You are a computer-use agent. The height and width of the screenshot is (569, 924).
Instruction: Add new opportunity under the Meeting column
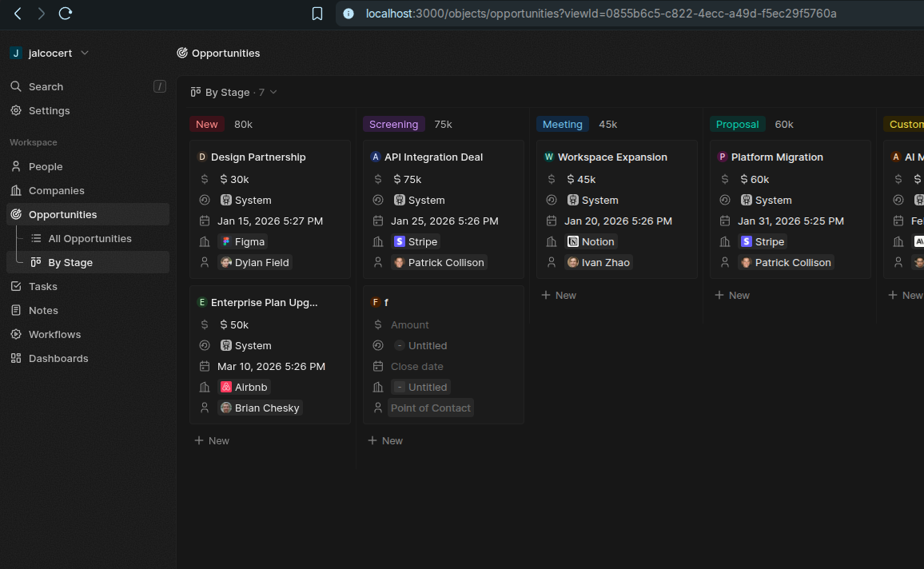pyautogui.click(x=559, y=295)
